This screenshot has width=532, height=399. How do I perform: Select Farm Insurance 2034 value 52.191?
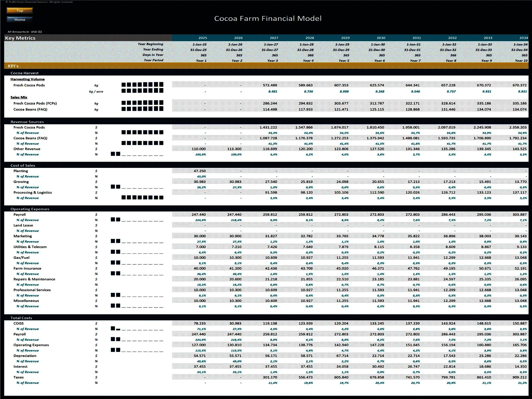point(521,268)
